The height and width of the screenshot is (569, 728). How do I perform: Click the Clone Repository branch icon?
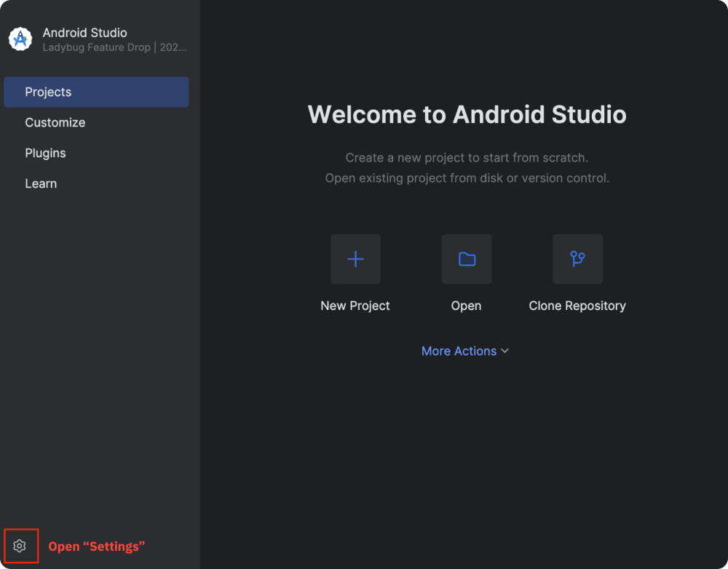[577, 259]
